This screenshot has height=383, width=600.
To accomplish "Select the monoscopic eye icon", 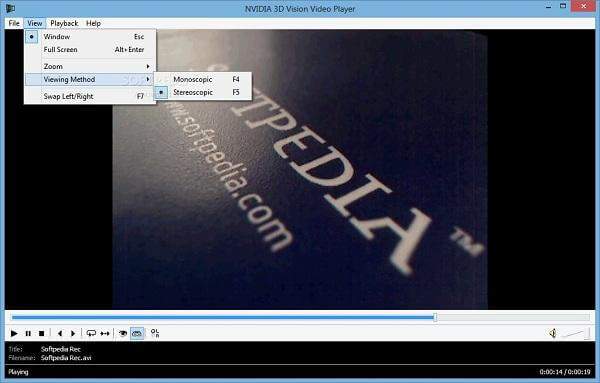I will click(x=123, y=334).
